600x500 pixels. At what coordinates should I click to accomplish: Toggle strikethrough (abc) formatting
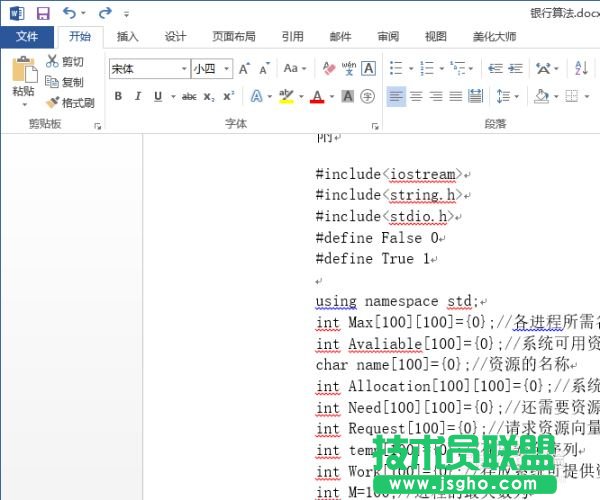189,97
